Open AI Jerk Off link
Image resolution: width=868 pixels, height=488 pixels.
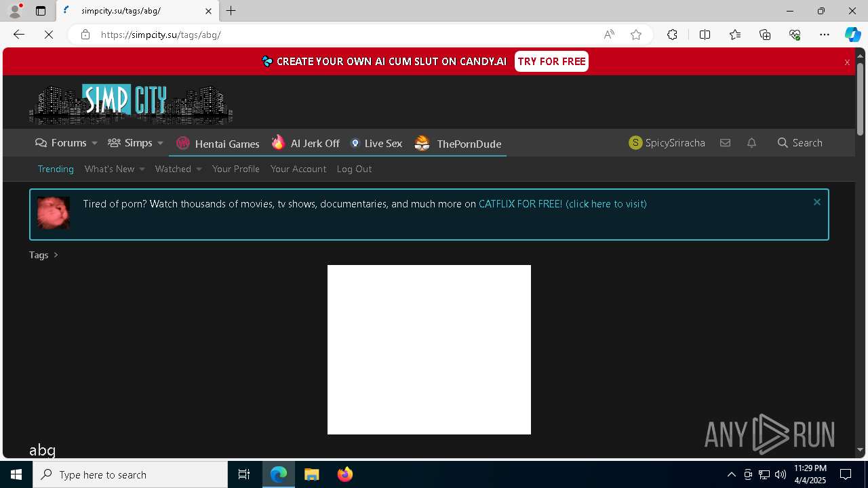(306, 143)
